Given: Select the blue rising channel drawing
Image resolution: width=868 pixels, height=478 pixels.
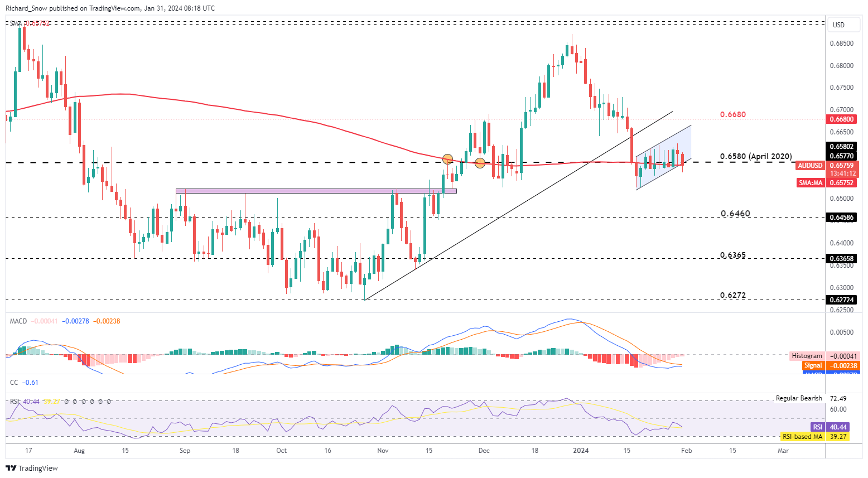Looking at the screenshot, I should [x=664, y=157].
